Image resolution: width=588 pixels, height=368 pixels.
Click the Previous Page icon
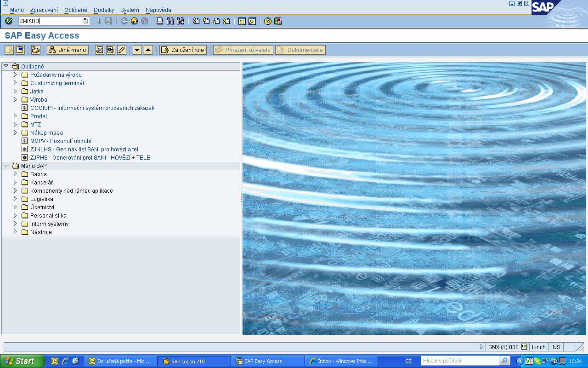206,21
